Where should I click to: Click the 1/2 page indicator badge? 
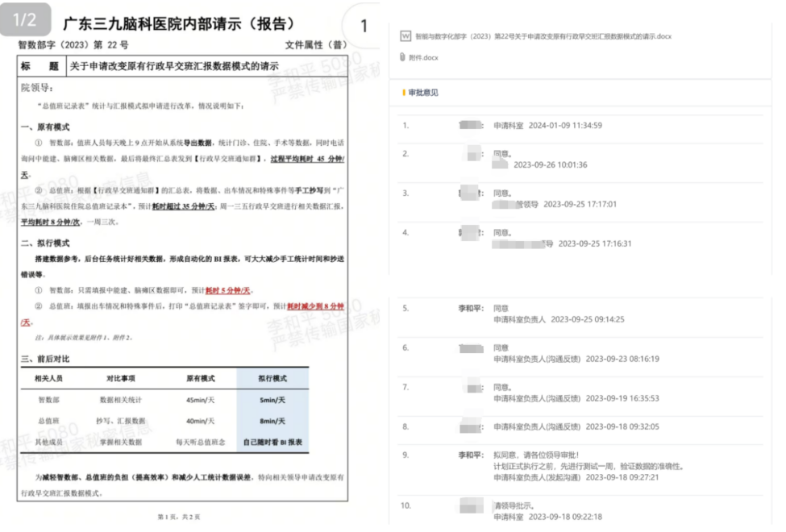(26, 20)
